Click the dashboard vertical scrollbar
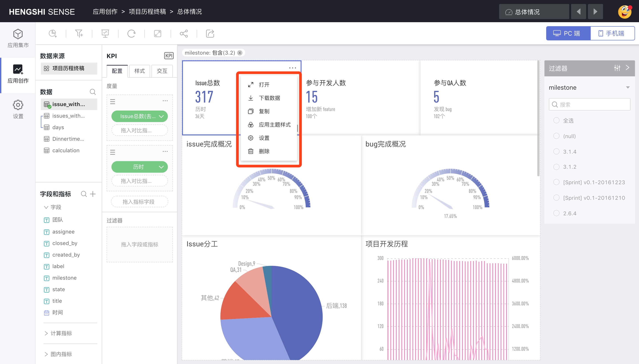 (x=538, y=119)
